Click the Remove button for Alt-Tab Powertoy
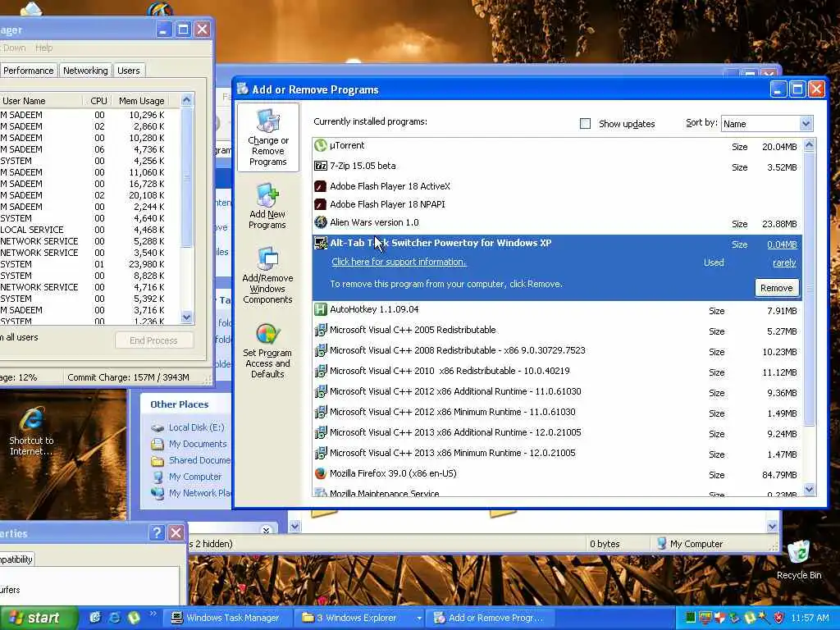 pyautogui.click(x=776, y=288)
